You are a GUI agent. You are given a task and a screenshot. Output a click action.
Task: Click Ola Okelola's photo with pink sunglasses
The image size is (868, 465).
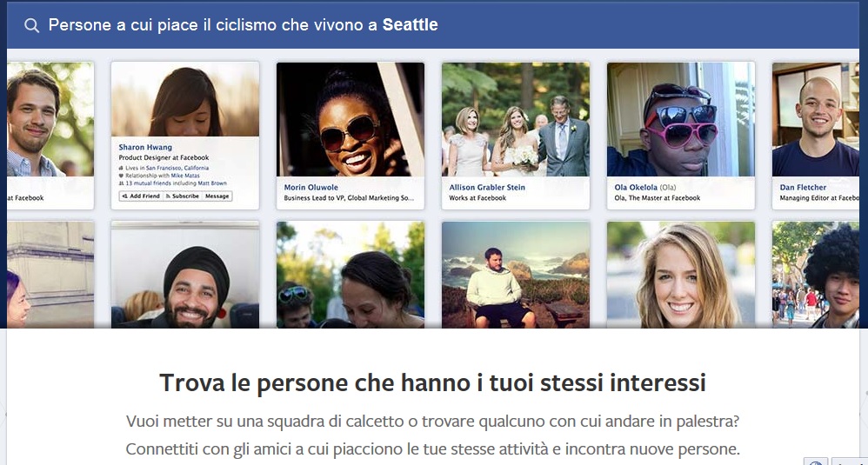point(681,119)
